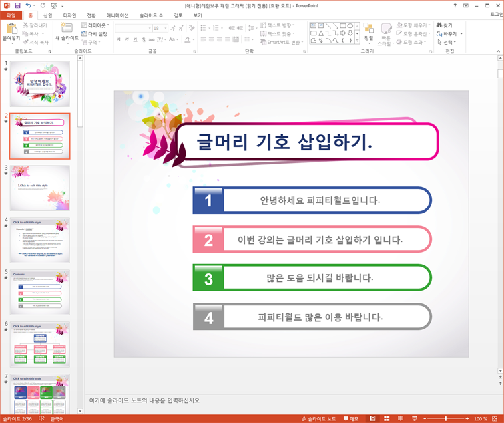
Task: Expand the shapes gallery More arrow
Action: click(357, 41)
